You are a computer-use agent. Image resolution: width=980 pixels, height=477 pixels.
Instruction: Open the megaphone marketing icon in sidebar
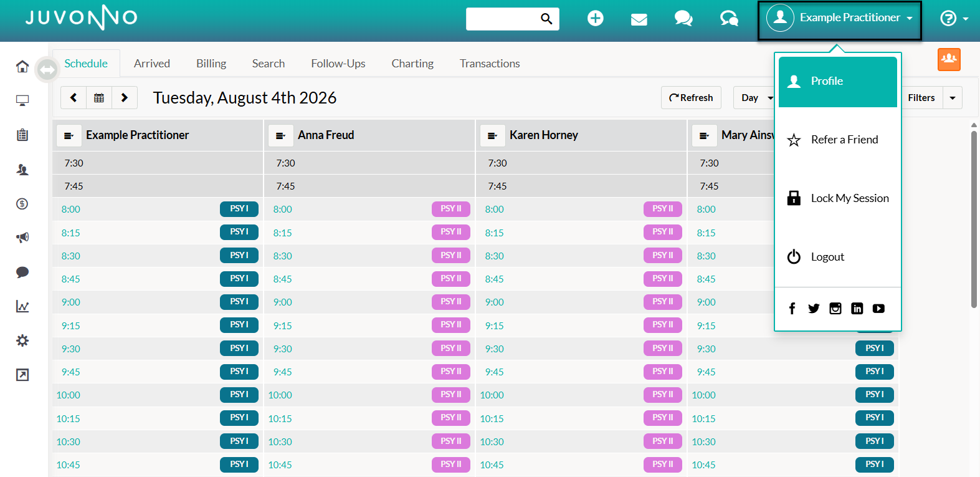pyautogui.click(x=22, y=238)
